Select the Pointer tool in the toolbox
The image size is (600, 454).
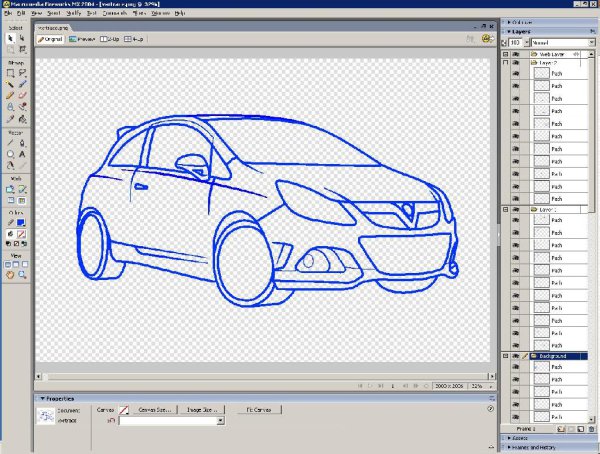click(9, 36)
